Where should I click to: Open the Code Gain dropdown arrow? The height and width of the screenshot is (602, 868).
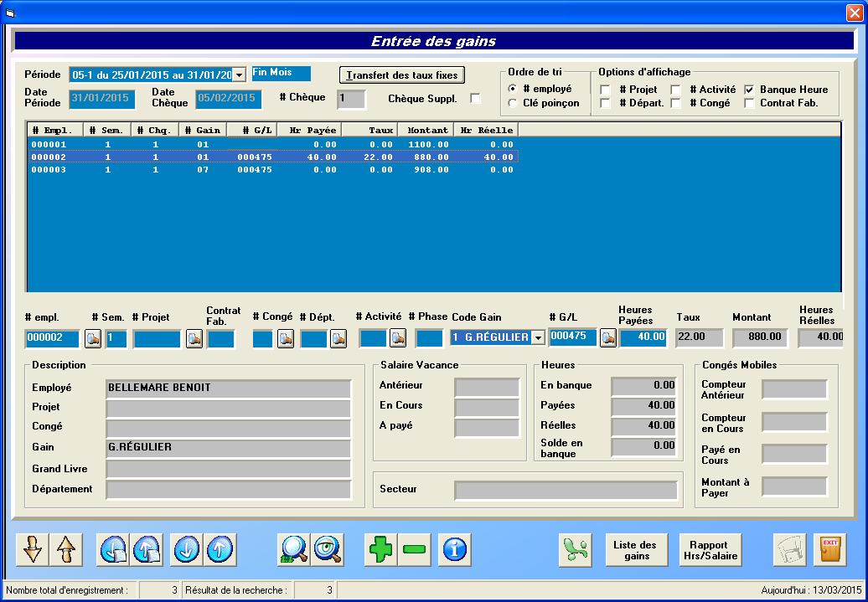(538, 338)
